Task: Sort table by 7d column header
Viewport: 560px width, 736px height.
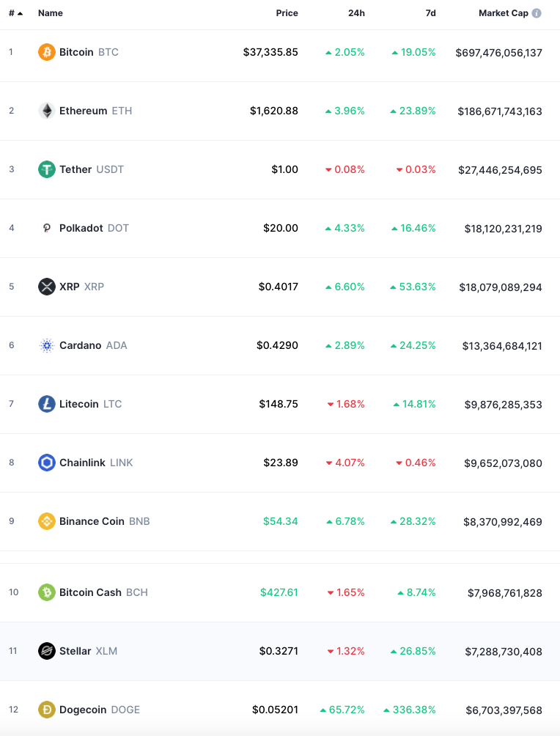Action: [430, 13]
